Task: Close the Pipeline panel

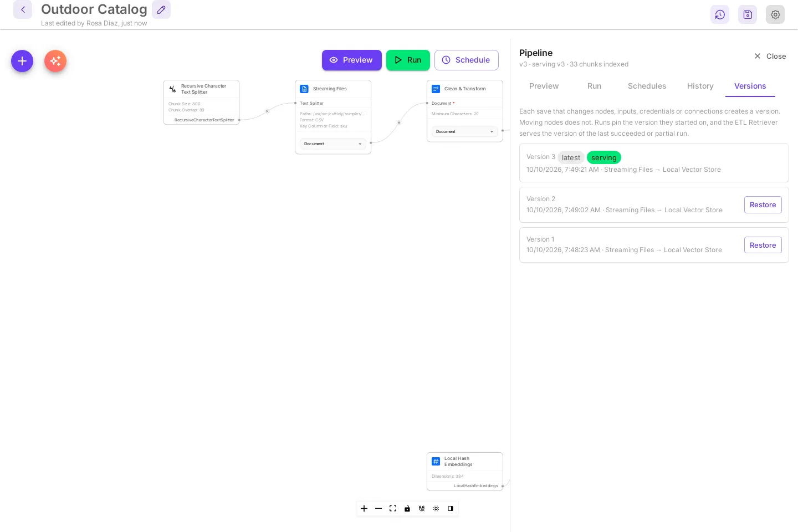Action: tap(770, 56)
